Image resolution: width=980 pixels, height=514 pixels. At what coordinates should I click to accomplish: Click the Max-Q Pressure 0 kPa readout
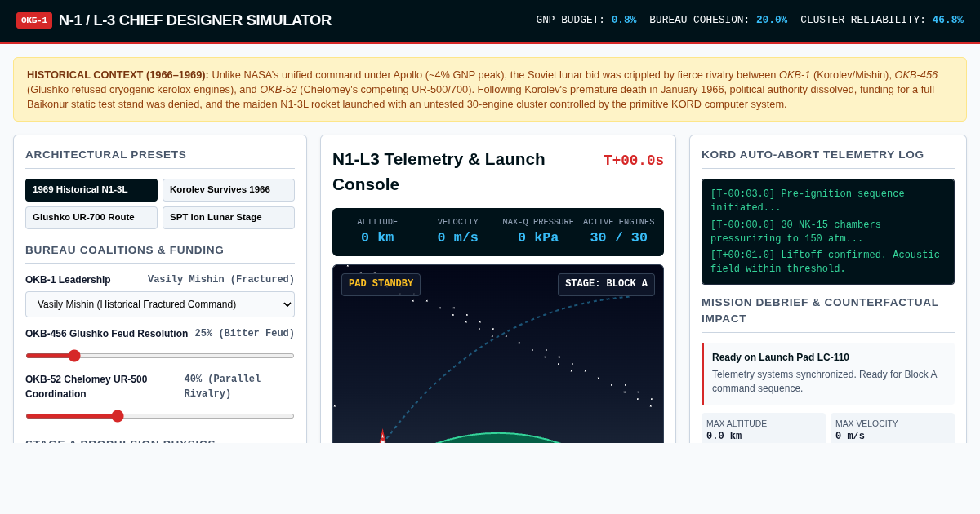point(538,232)
